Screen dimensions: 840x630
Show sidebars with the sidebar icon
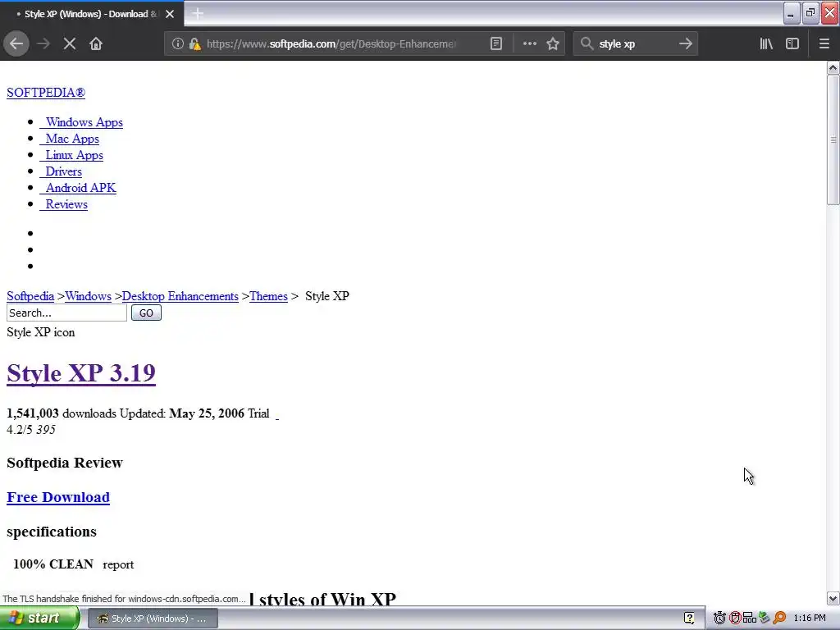pyautogui.click(x=792, y=43)
